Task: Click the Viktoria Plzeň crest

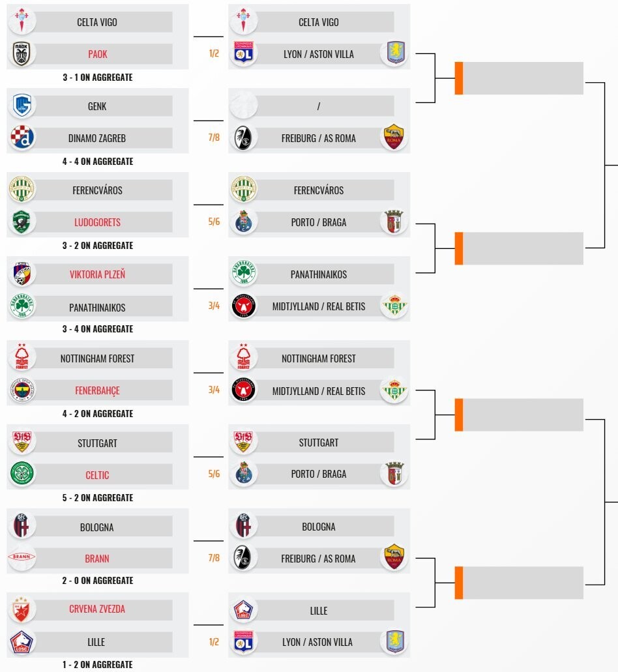Action: point(22,274)
